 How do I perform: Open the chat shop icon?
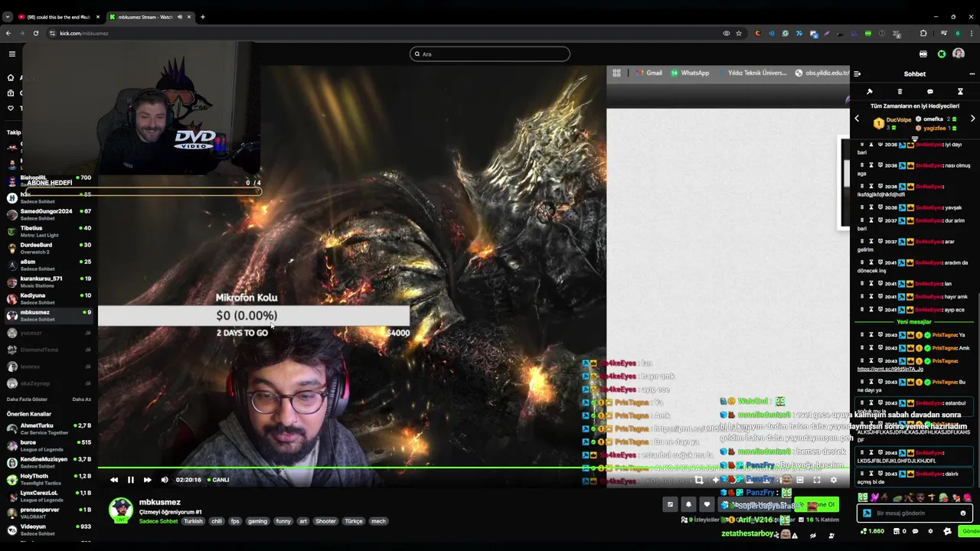[896, 531]
